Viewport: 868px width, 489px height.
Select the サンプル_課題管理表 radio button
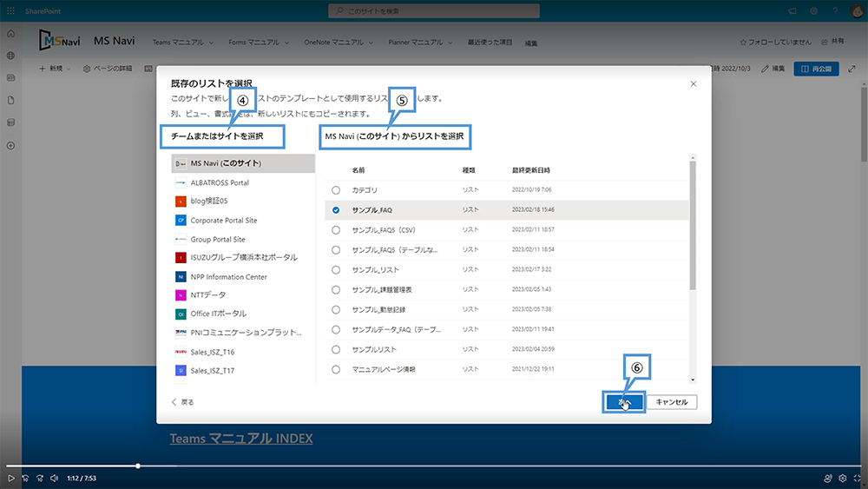point(336,289)
